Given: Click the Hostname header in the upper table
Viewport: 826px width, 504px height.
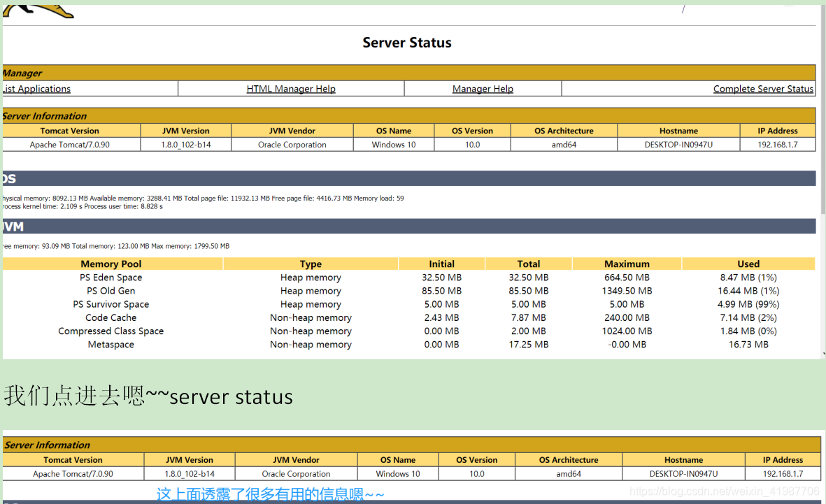Looking at the screenshot, I should [678, 131].
